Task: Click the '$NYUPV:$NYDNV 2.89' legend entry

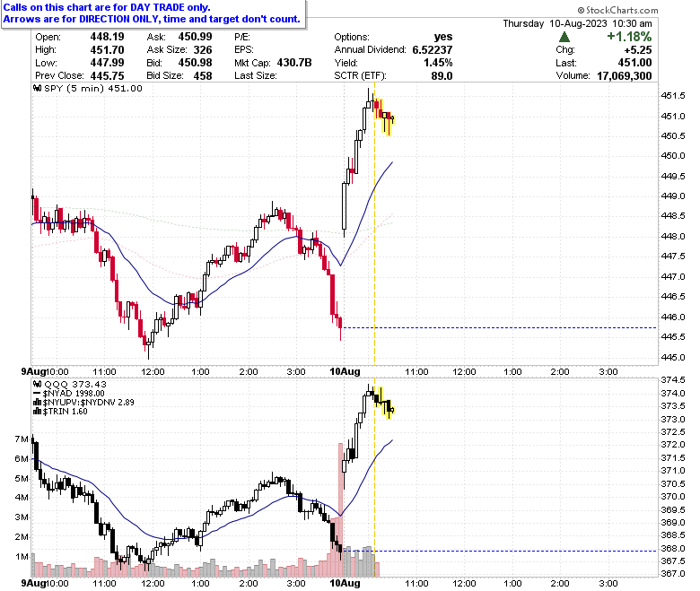Action: [x=88, y=403]
